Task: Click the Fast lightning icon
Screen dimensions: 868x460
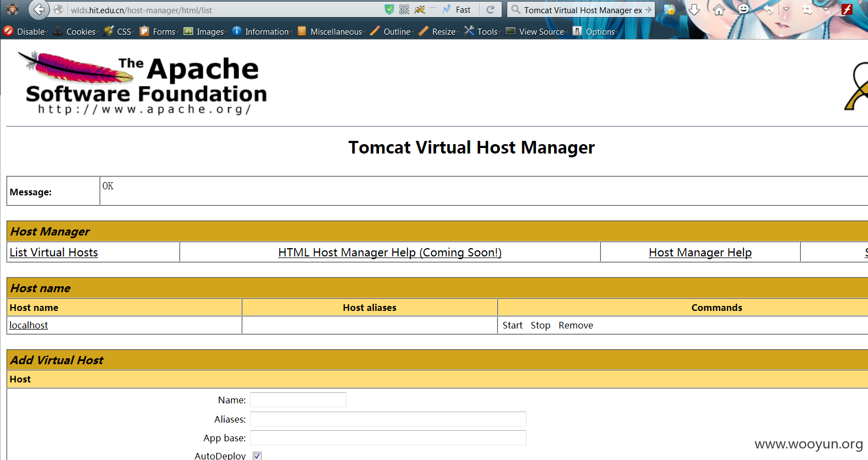Action: point(447,9)
